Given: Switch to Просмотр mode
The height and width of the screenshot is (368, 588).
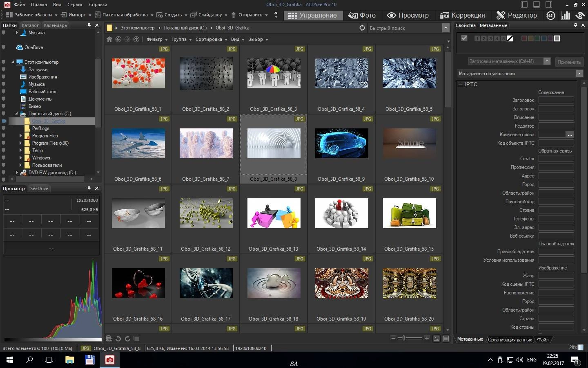Looking at the screenshot, I should (408, 15).
